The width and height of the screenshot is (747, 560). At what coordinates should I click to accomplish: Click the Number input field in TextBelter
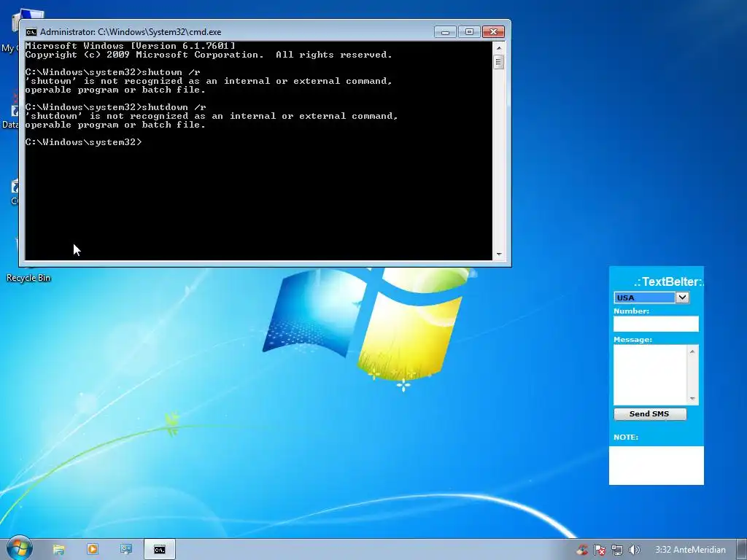click(x=656, y=324)
